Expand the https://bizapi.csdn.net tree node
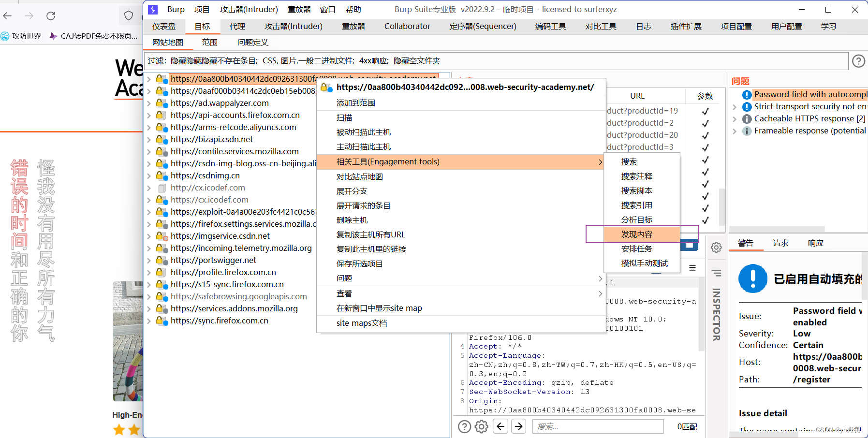Viewport: 868px width, 438px height. [149, 139]
